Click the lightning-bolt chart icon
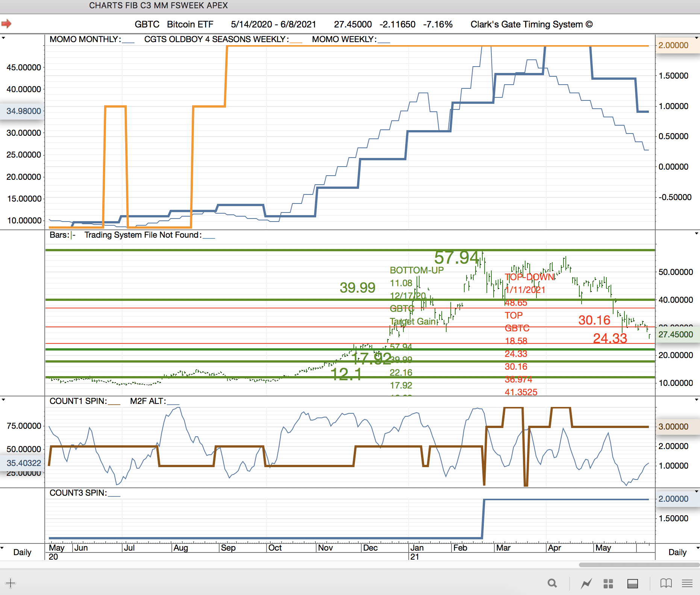 [586, 583]
